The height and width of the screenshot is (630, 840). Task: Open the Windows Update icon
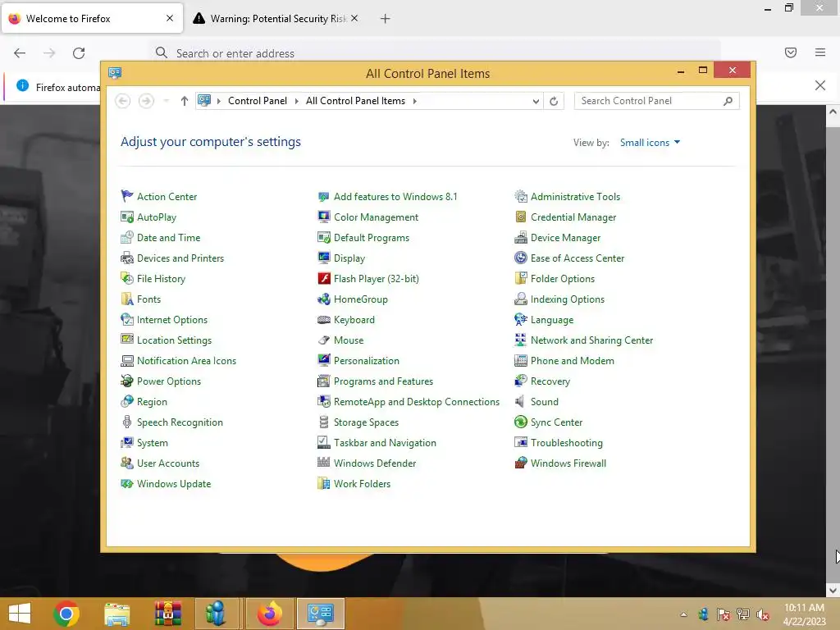tap(127, 484)
